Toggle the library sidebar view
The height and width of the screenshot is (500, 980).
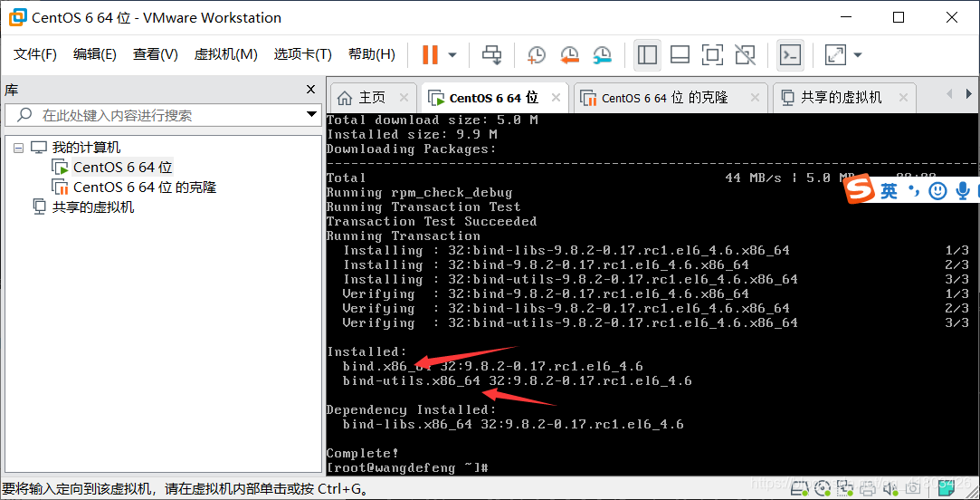[x=648, y=55]
